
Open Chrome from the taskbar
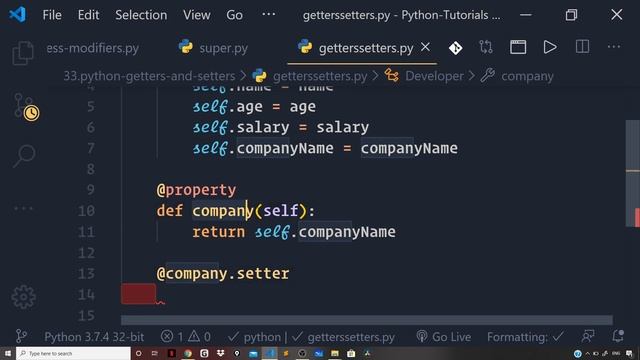[188, 353]
